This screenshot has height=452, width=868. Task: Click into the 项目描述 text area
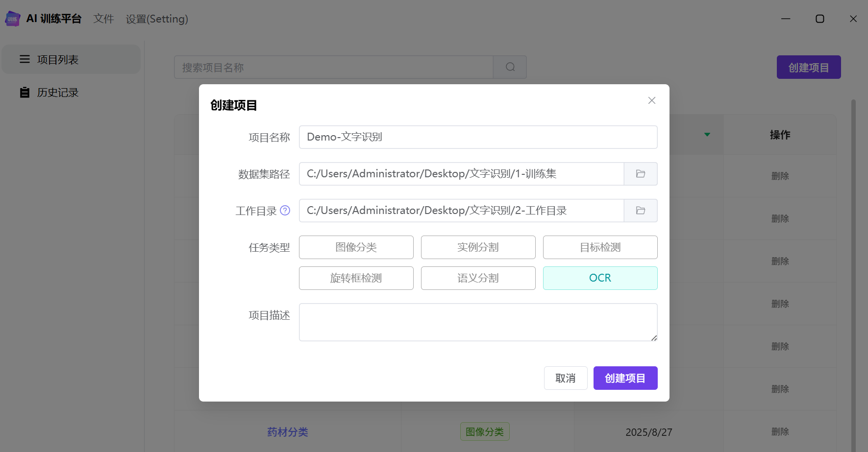pos(478,322)
